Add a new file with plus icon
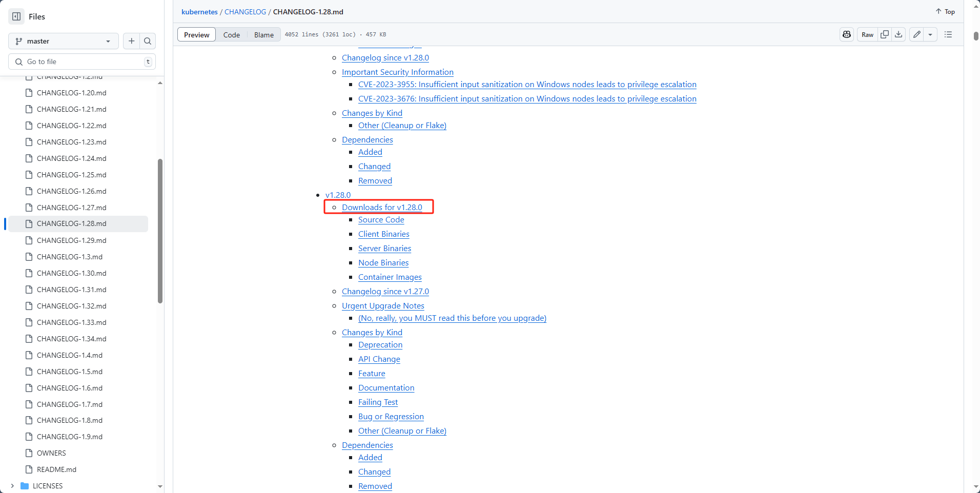 click(132, 41)
